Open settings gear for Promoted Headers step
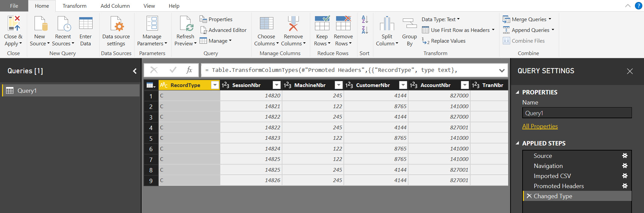The width and height of the screenshot is (644, 213). (625, 186)
